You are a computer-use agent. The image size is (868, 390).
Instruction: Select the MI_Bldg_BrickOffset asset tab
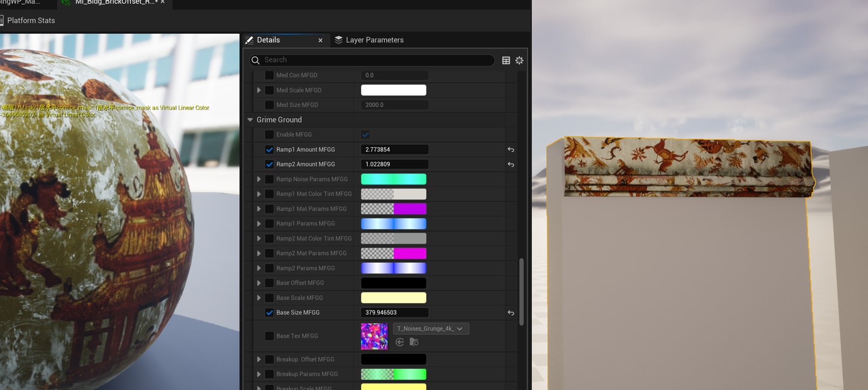pyautogui.click(x=115, y=3)
